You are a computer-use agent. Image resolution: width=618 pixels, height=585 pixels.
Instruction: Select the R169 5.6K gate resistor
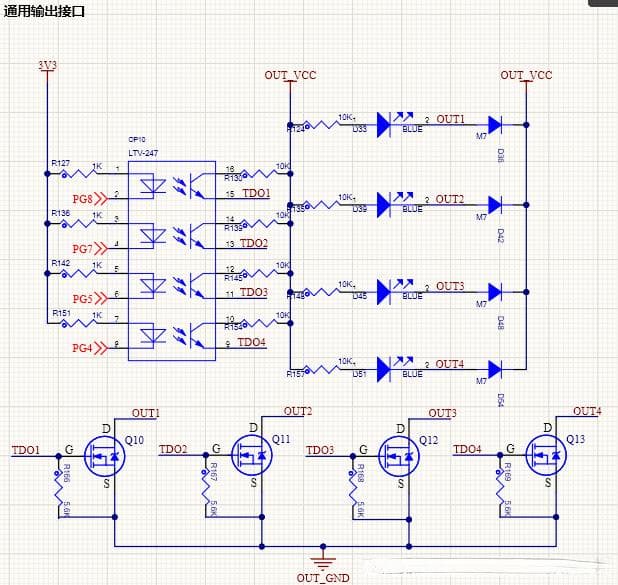click(500, 487)
